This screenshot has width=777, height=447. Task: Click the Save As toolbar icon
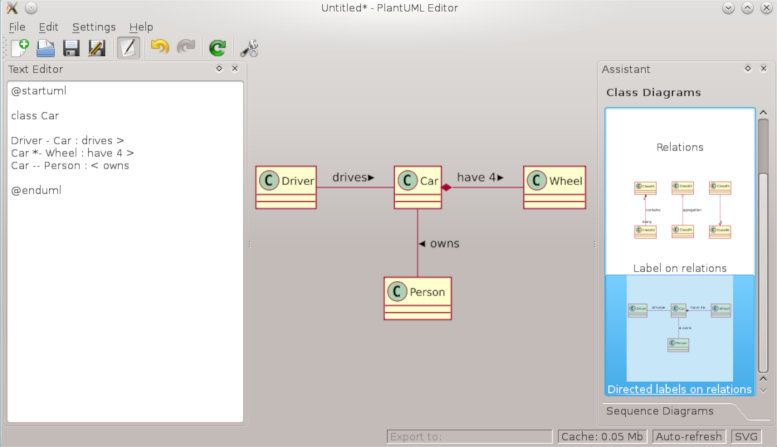(x=97, y=47)
